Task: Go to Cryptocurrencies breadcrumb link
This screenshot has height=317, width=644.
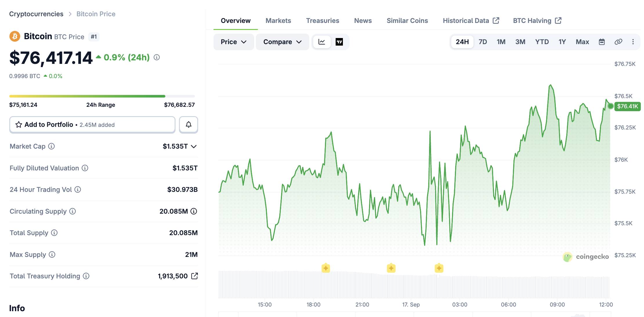Action: coord(36,14)
